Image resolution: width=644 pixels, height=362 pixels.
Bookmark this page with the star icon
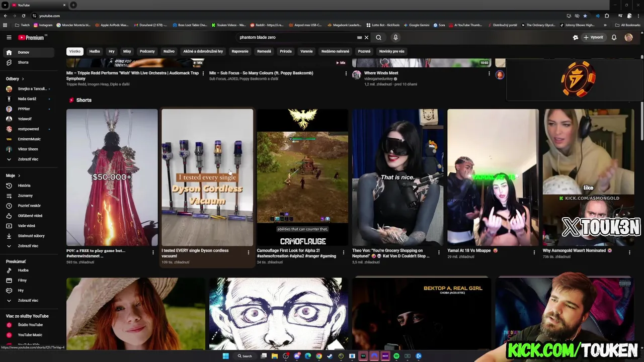pos(585,16)
